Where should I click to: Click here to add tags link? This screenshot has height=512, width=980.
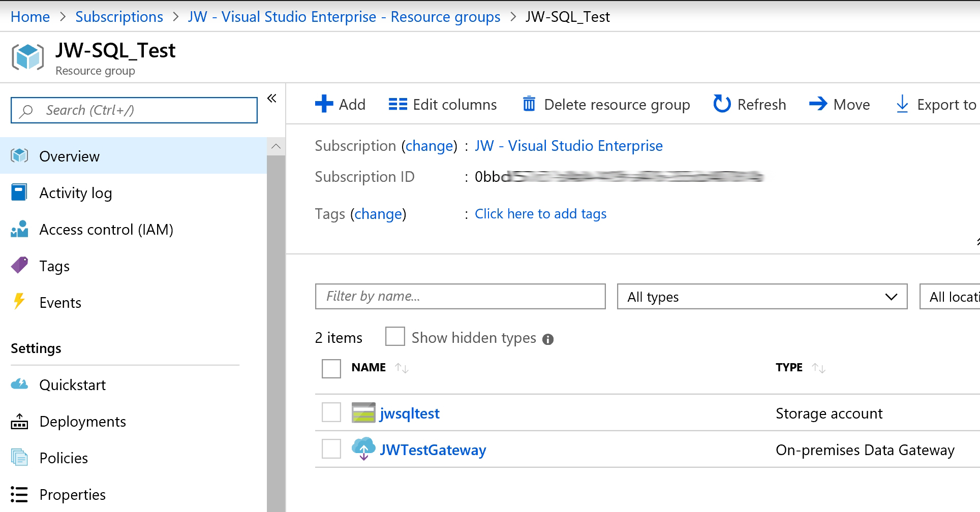point(540,214)
